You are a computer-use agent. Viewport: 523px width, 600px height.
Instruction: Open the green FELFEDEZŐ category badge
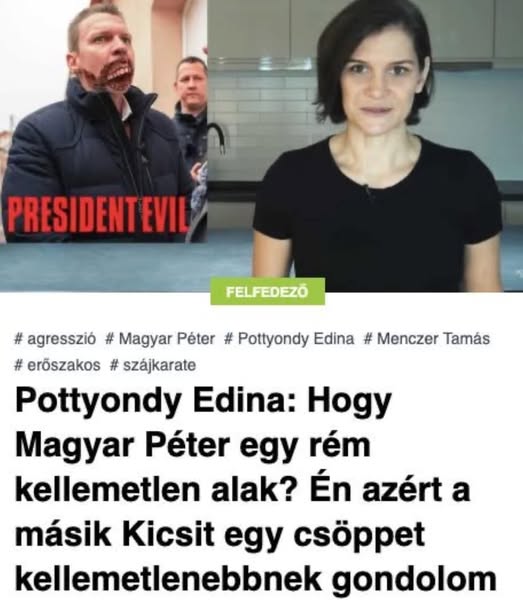click(x=267, y=292)
